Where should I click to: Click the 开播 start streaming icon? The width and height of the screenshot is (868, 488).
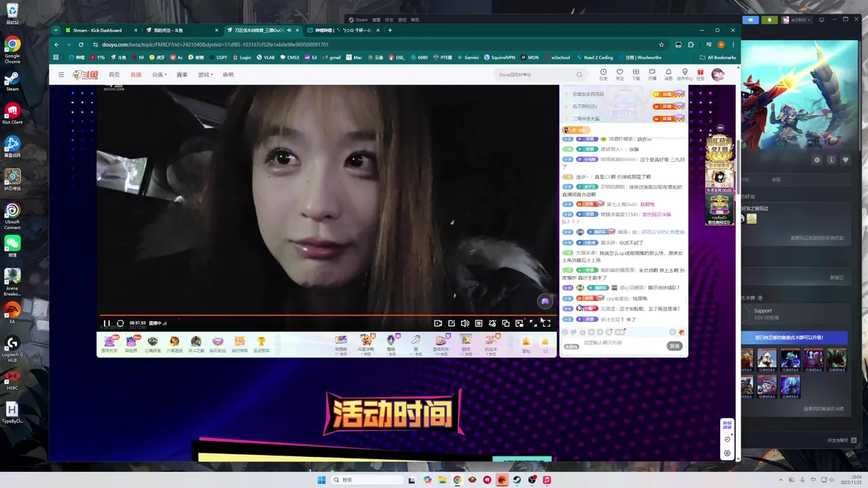tap(652, 74)
